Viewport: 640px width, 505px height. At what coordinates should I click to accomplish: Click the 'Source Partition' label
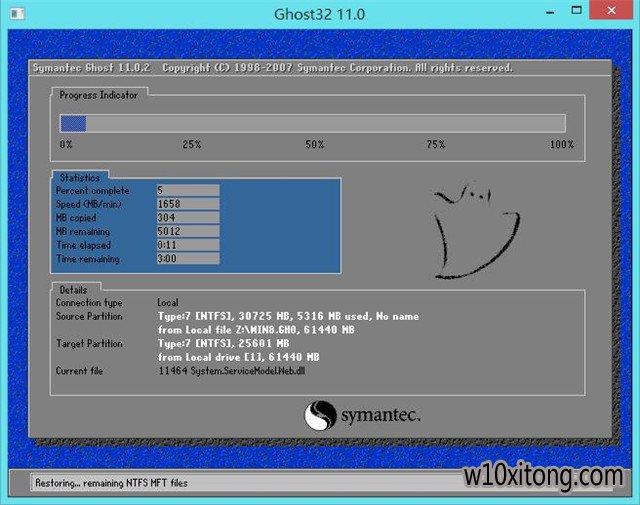[89, 316]
